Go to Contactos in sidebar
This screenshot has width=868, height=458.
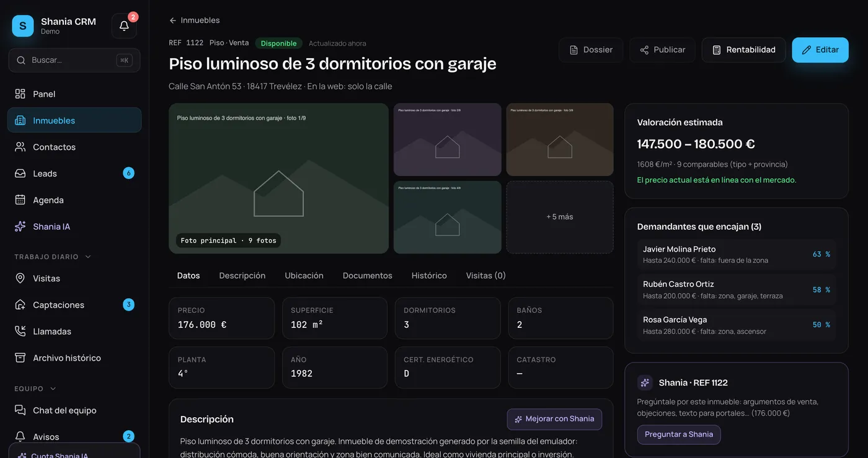[74, 147]
